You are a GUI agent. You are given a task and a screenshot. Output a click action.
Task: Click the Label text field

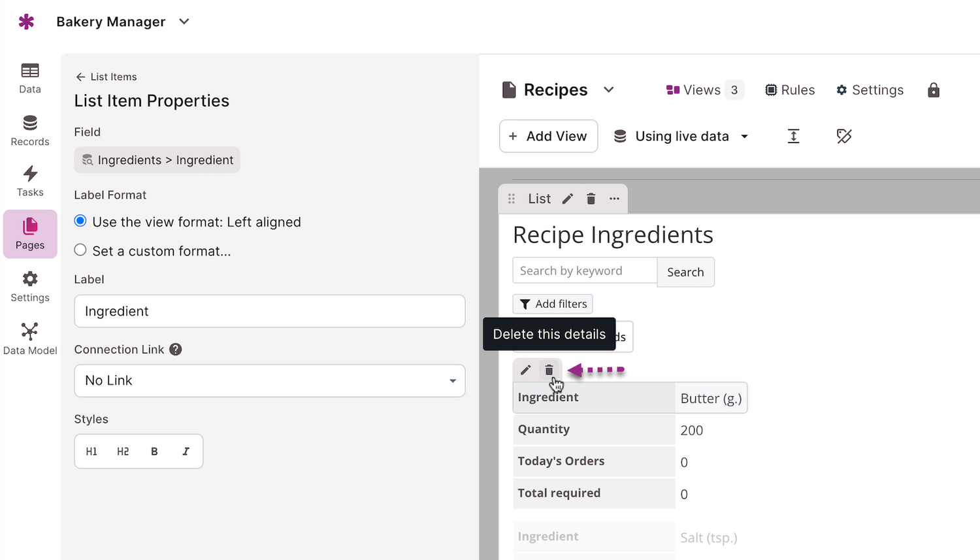point(270,311)
